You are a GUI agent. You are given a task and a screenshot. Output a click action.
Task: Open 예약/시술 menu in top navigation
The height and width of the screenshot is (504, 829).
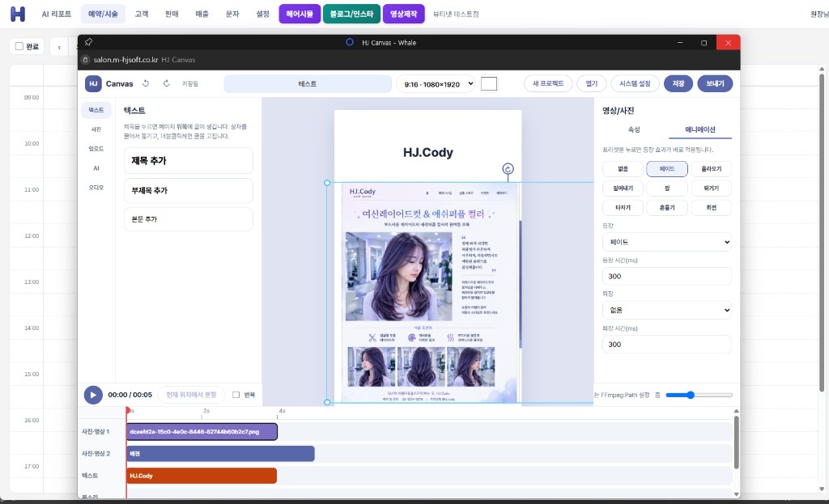pos(103,15)
